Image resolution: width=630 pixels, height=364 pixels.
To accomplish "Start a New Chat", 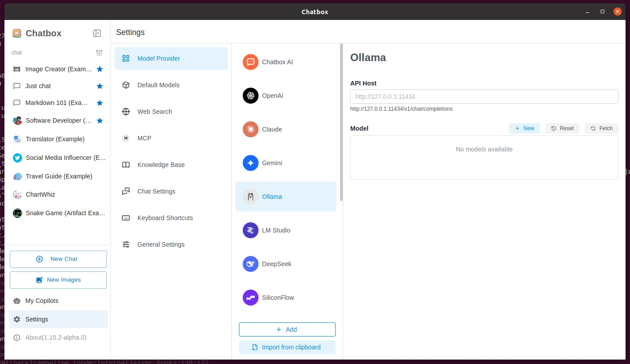I will point(58,259).
